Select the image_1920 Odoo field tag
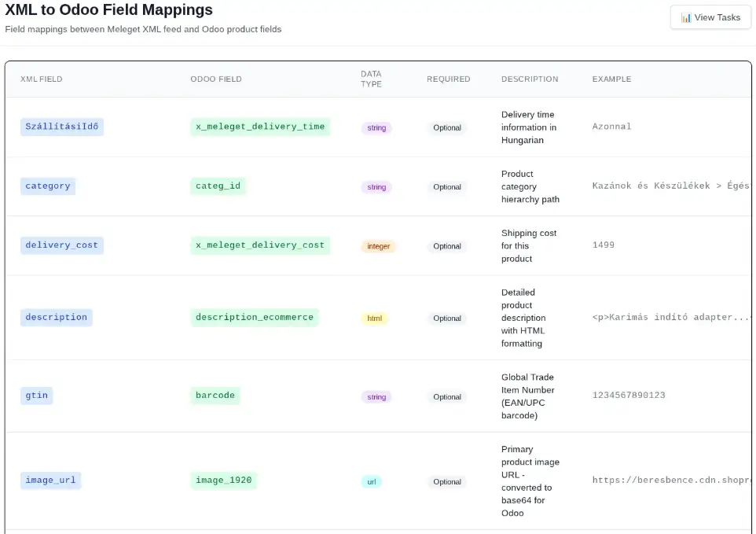The height and width of the screenshot is (534, 756). (x=224, y=480)
